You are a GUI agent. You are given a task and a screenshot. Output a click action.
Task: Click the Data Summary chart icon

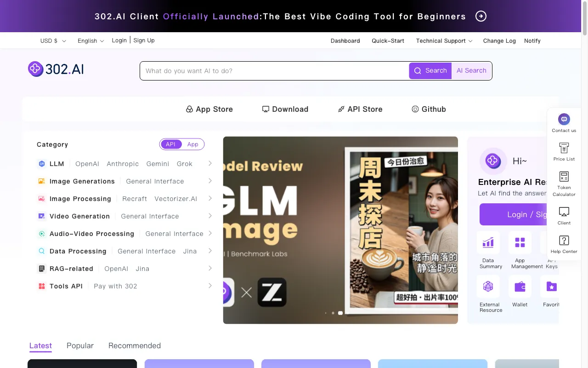[x=488, y=242]
